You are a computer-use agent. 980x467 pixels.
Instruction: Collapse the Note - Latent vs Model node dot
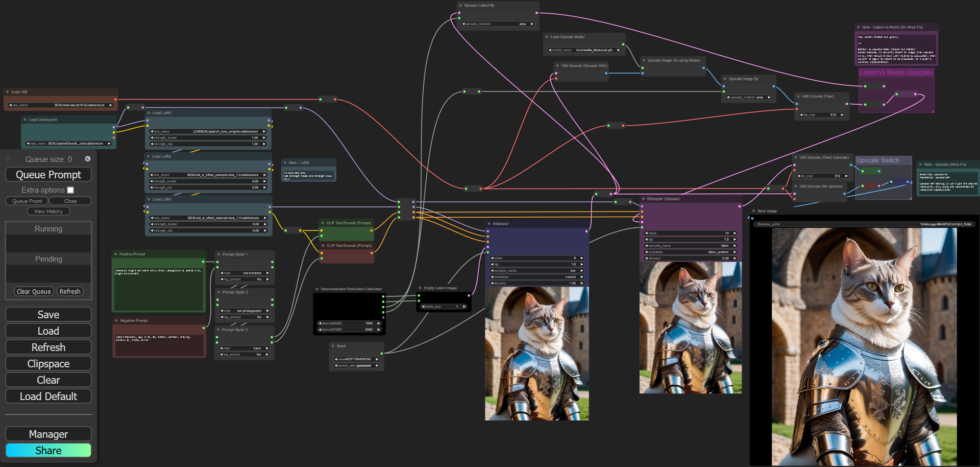(859, 27)
